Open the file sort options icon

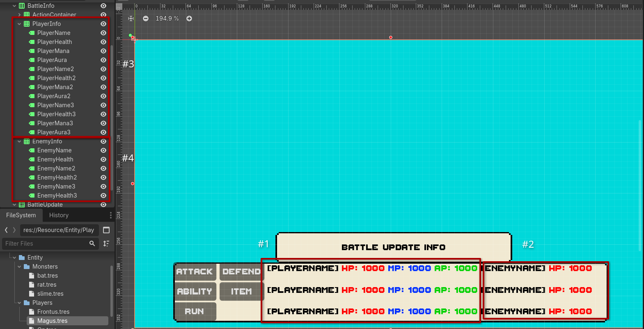(x=106, y=244)
